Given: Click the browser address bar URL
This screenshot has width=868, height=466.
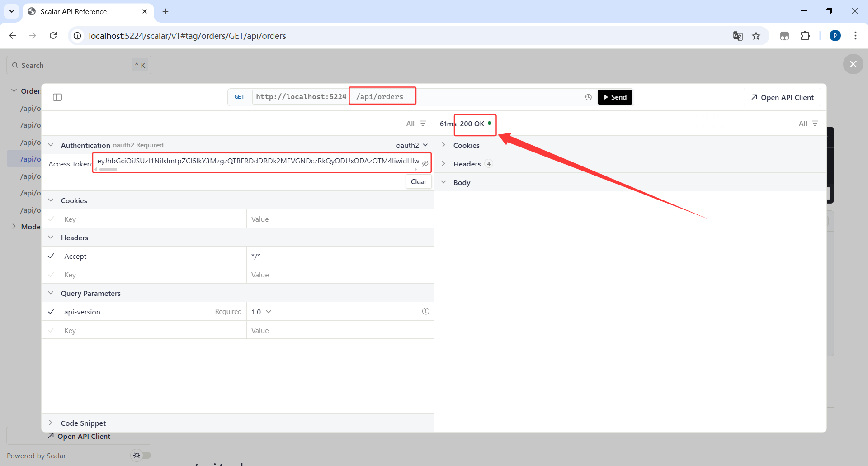Looking at the screenshot, I should 187,36.
